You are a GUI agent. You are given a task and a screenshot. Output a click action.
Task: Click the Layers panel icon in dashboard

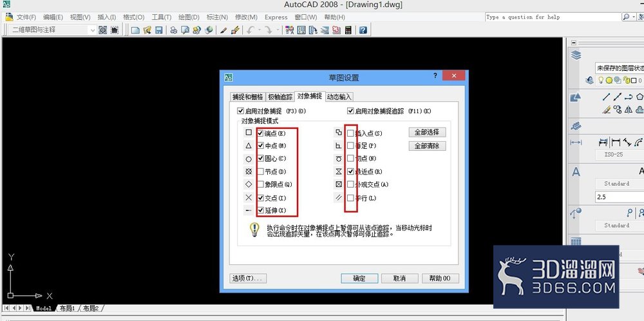point(576,55)
